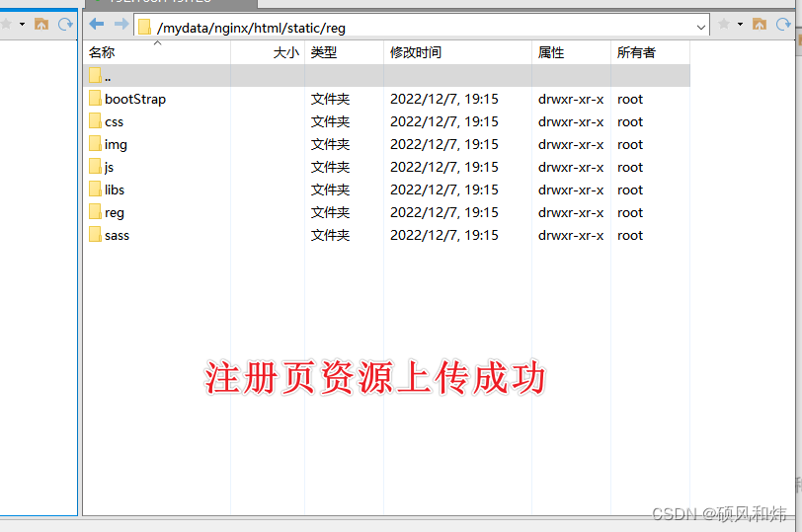Click the forward arrow in the center pane
This screenshot has height=532, width=802.
pyautogui.click(x=121, y=24)
